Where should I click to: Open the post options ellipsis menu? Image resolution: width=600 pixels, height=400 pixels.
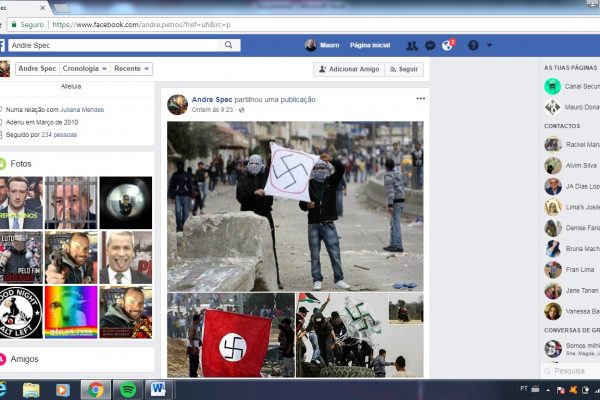(x=421, y=98)
